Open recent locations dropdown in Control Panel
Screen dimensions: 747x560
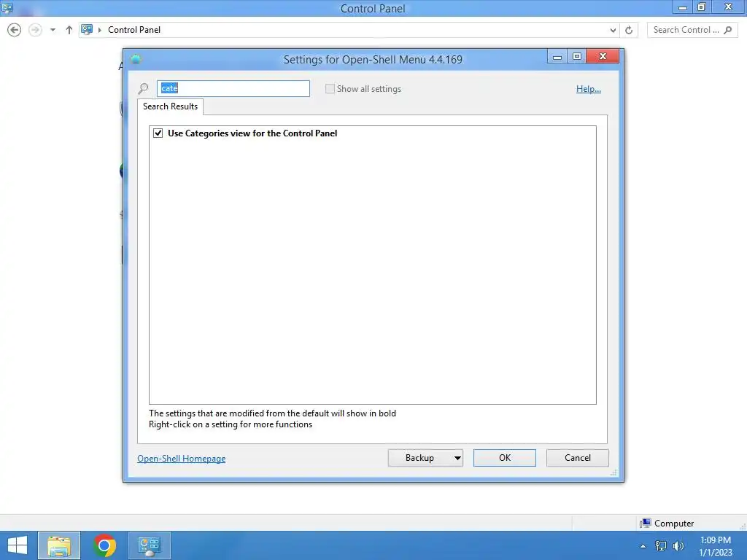click(53, 30)
